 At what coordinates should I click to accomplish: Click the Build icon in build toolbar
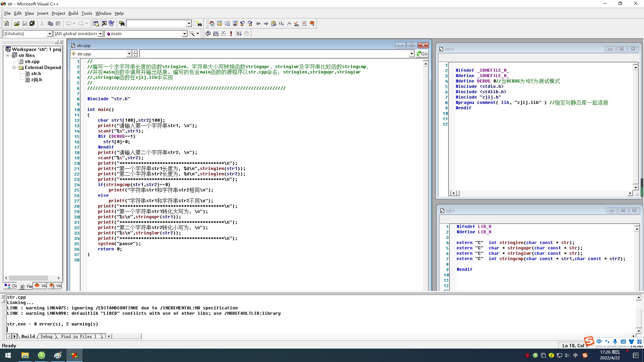point(216,34)
